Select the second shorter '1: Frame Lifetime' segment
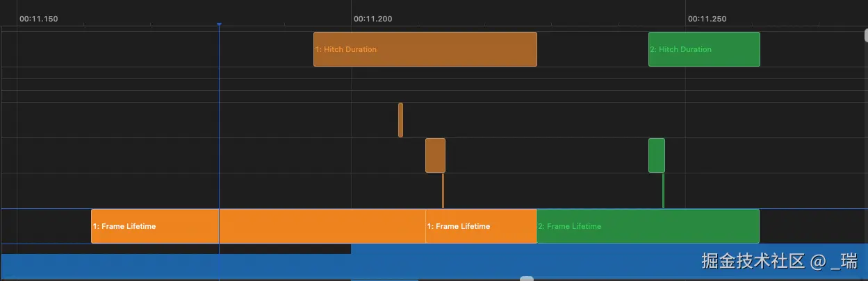The width and height of the screenshot is (868, 281). tap(481, 226)
